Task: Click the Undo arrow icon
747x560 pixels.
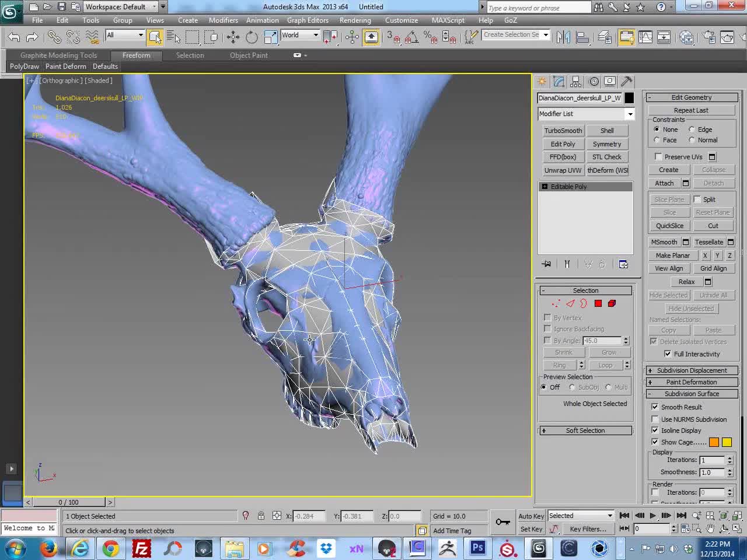Action: pos(14,37)
